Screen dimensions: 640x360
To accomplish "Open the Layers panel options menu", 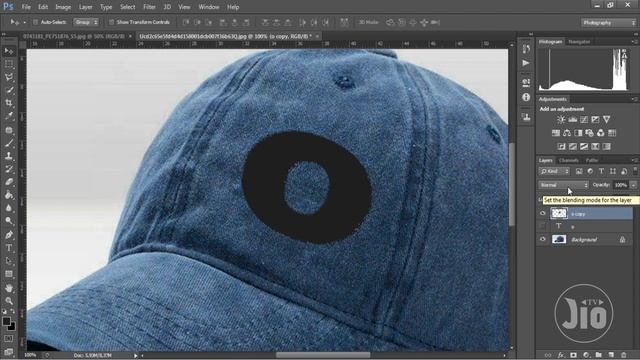I will (x=635, y=160).
